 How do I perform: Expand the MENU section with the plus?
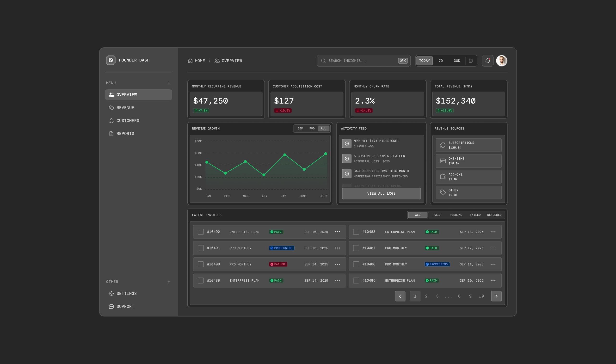(169, 83)
